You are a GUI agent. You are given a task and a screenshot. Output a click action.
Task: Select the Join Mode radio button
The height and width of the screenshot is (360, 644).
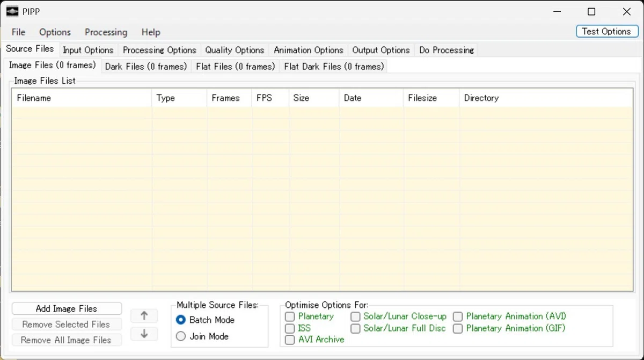[x=181, y=336]
